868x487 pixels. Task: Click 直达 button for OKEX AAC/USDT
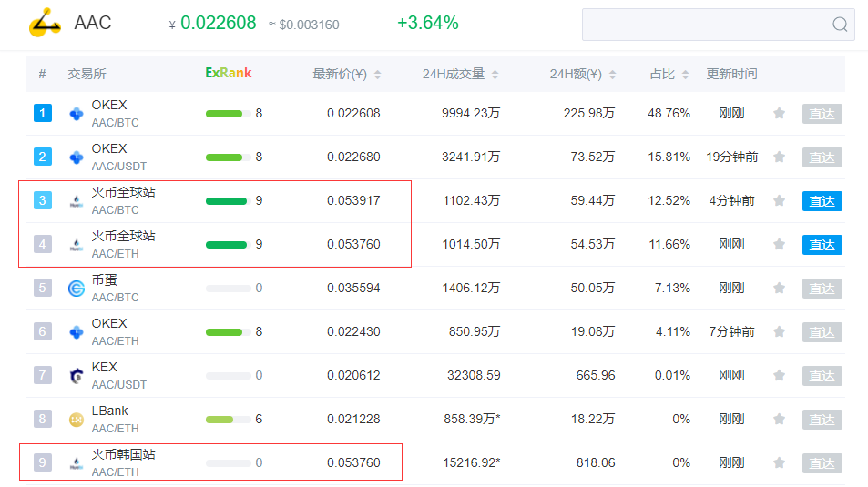822,157
